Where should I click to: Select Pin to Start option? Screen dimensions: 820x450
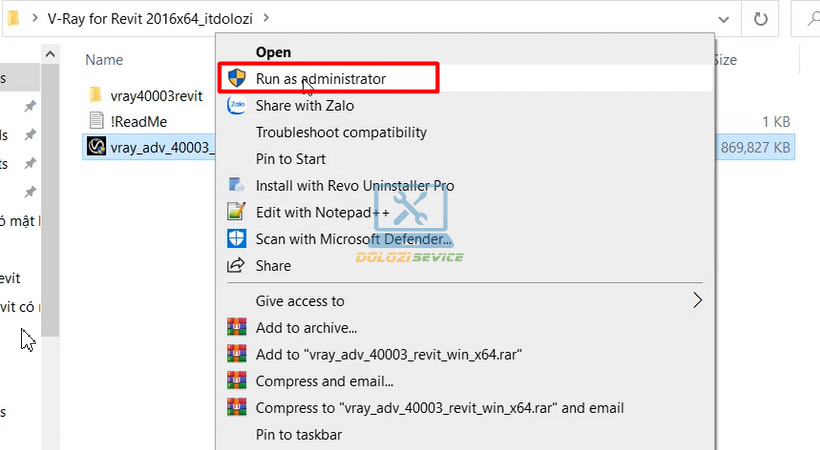pyautogui.click(x=290, y=159)
